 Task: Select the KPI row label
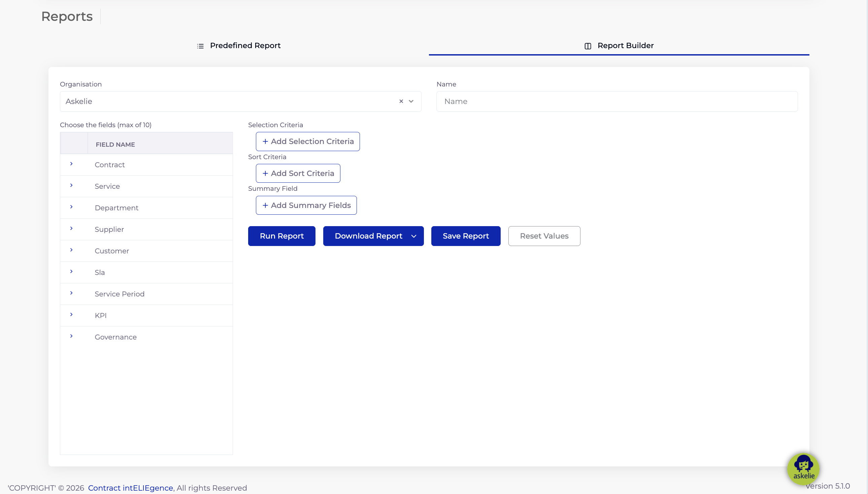pos(100,316)
